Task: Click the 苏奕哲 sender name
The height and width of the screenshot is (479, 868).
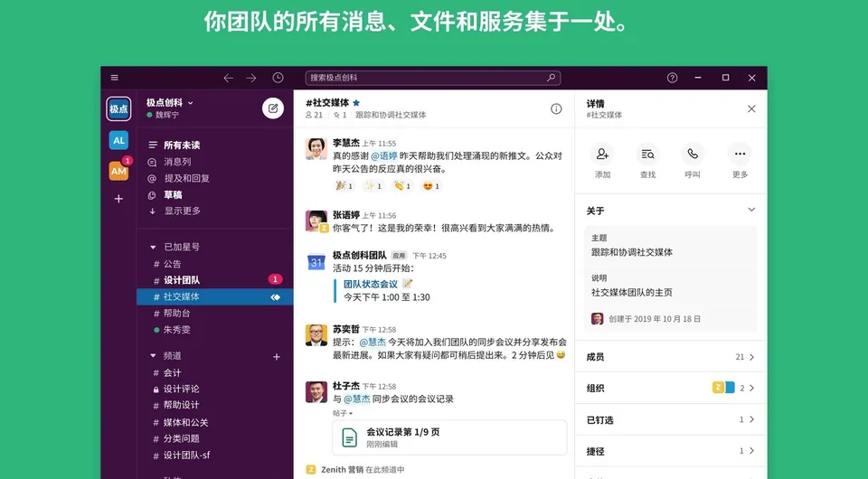Action: pos(346,329)
